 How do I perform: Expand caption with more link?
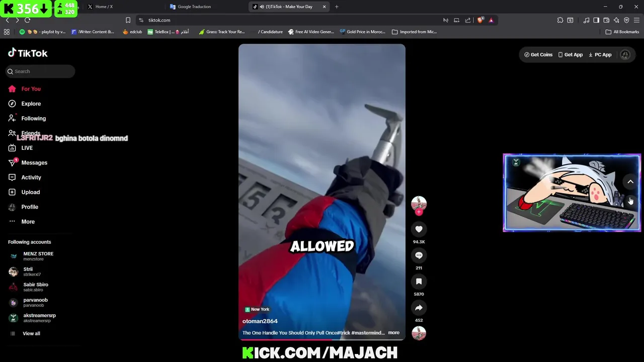point(393,333)
